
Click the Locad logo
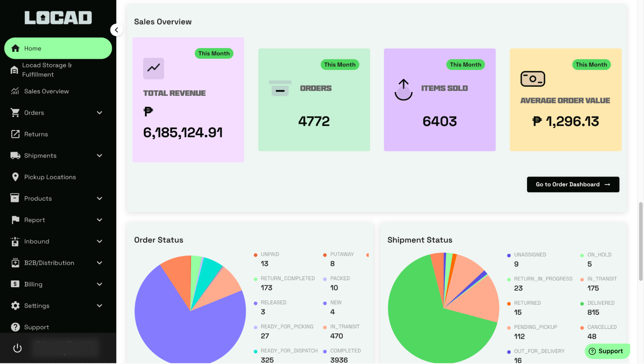[58, 18]
